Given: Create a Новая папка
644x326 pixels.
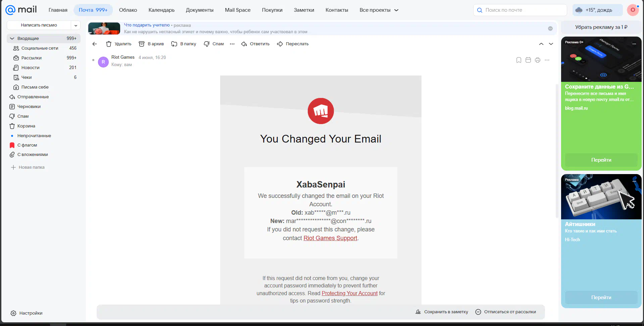Looking at the screenshot, I should 28,167.
